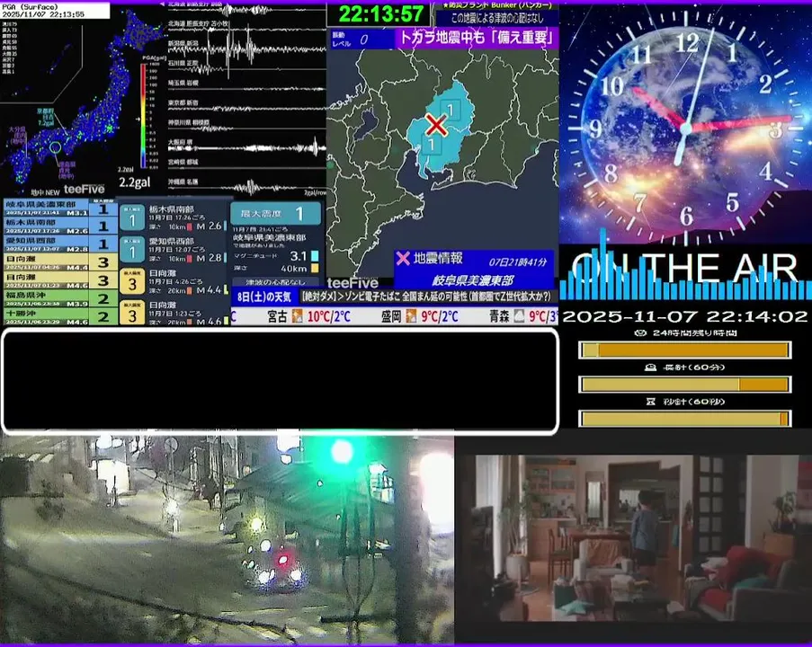Click the 新潟県 新潟 waveform row

(246, 47)
